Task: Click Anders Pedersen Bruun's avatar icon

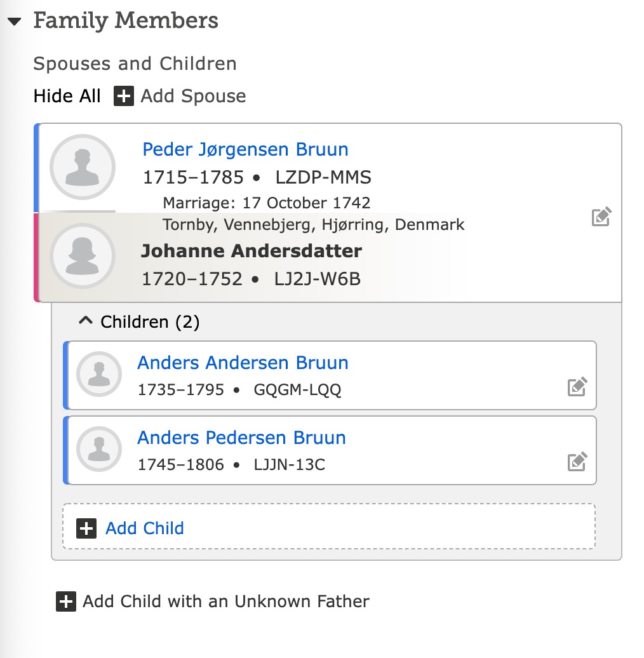Action: tap(99, 449)
